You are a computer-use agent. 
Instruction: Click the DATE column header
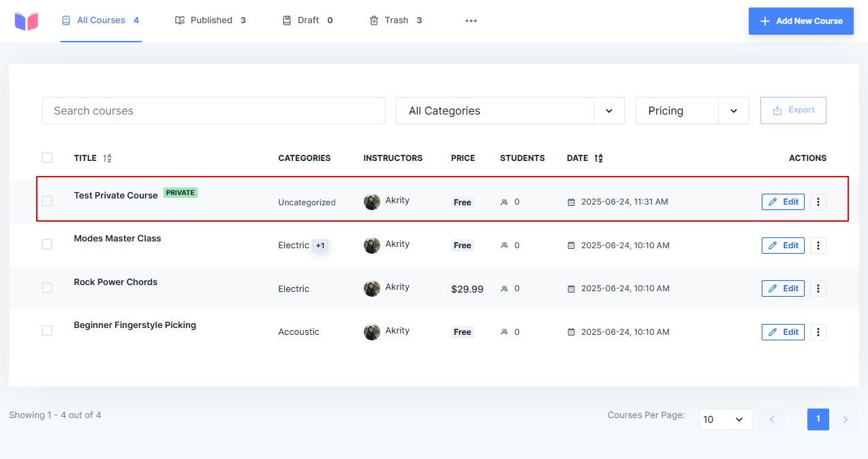pos(577,158)
